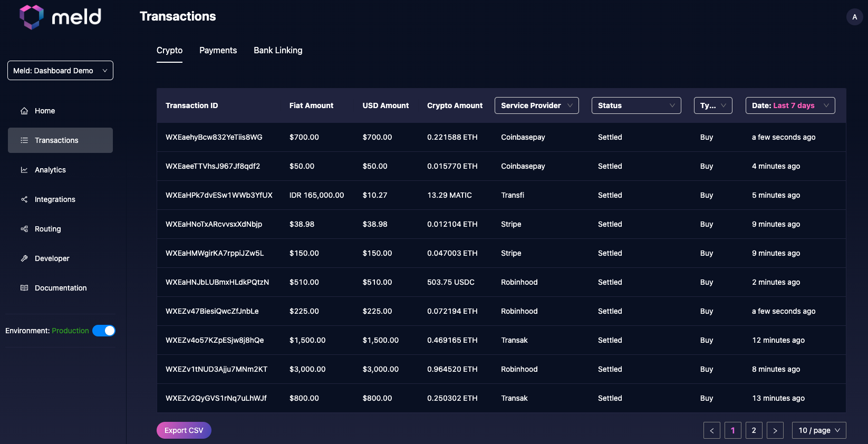This screenshot has height=444, width=868.
Task: Click the Transactions list icon in sidebar
Action: [24, 140]
